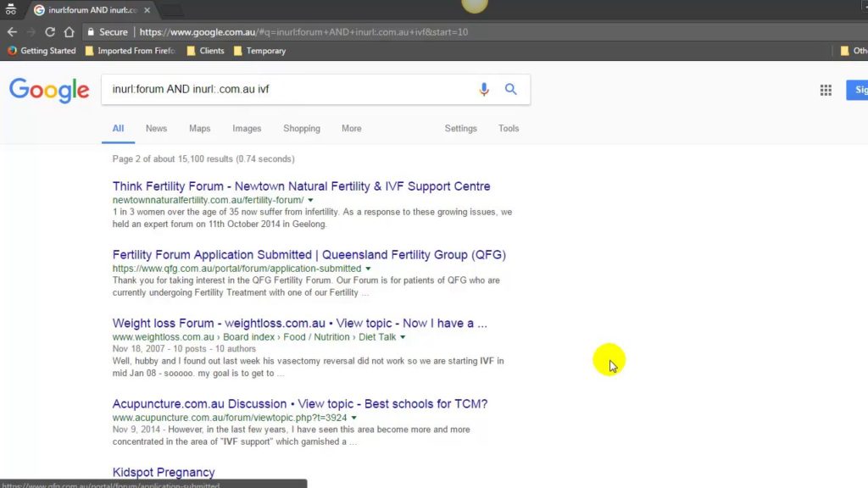
Task: Open Think Fertility Forum result link
Action: pos(301,186)
